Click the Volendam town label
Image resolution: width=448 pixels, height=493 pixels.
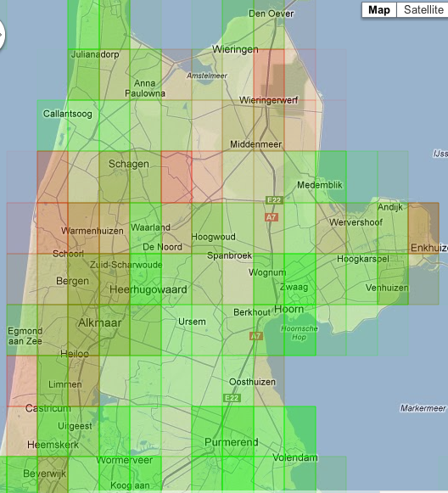coord(295,457)
